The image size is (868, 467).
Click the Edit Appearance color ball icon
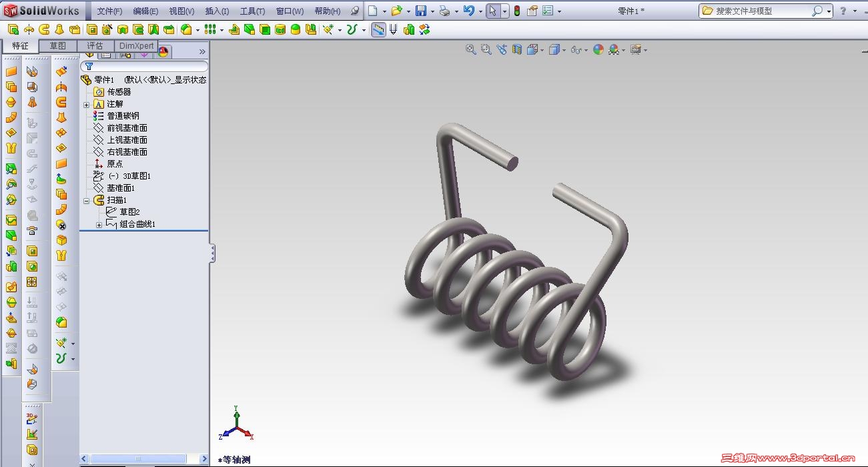click(598, 49)
